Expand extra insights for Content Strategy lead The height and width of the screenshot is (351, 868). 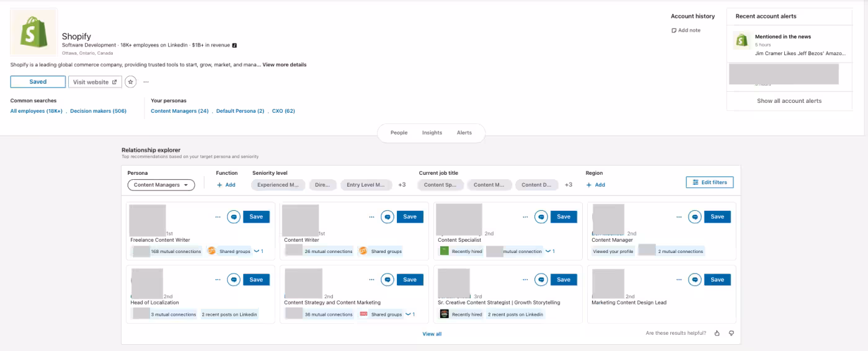[410, 314]
